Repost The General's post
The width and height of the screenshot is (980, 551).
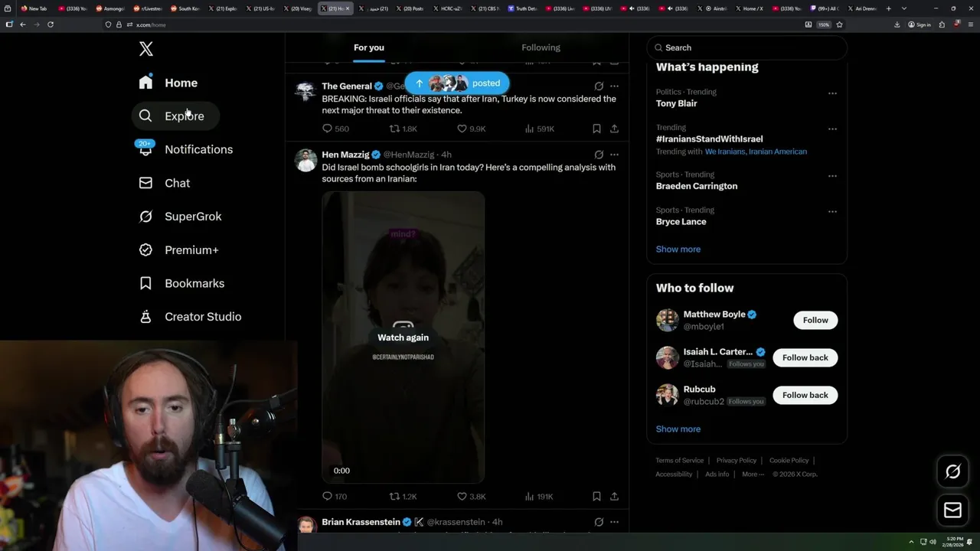[403, 129]
